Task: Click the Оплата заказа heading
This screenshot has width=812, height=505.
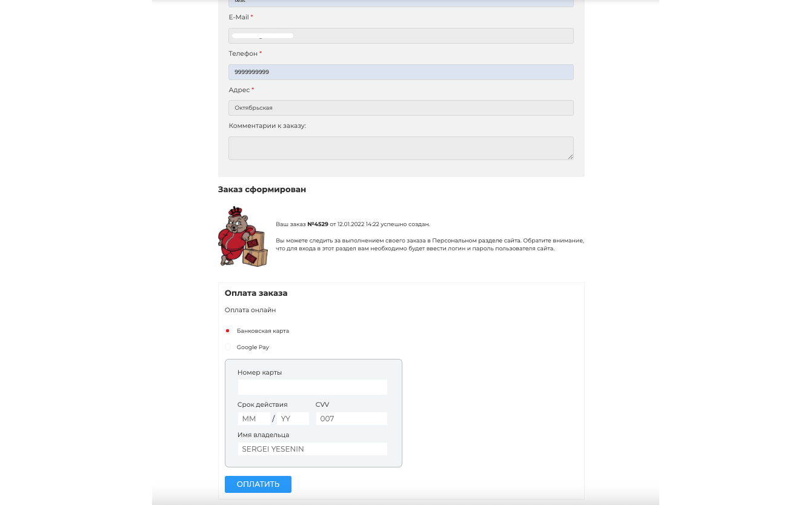Action: point(256,293)
